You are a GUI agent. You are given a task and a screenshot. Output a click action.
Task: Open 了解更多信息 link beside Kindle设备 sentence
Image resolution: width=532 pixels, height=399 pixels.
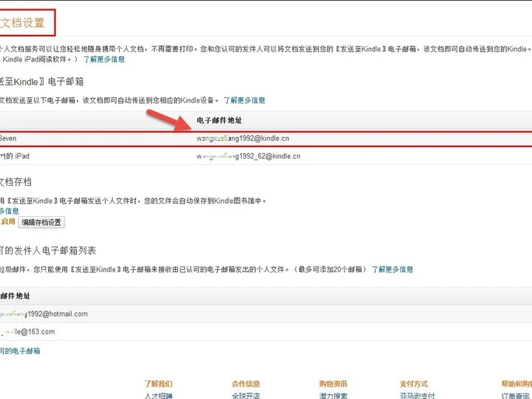pyautogui.click(x=244, y=100)
